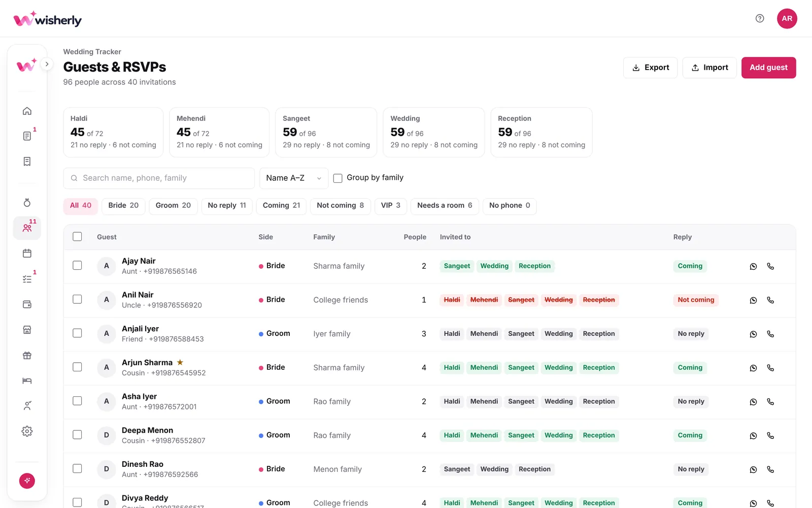The width and height of the screenshot is (812, 508).
Task: Toggle the Group by family checkbox
Action: (337, 178)
